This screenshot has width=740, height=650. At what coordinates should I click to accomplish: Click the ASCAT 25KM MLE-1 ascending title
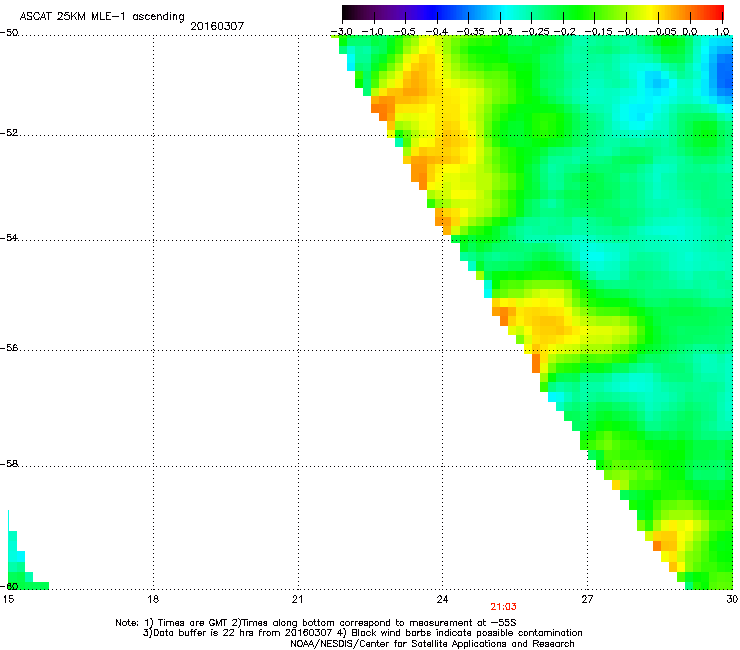pyautogui.click(x=102, y=16)
